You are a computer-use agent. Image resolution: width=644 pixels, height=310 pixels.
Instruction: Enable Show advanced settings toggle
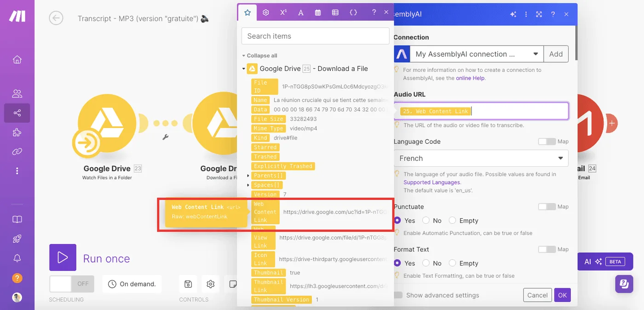tap(397, 295)
